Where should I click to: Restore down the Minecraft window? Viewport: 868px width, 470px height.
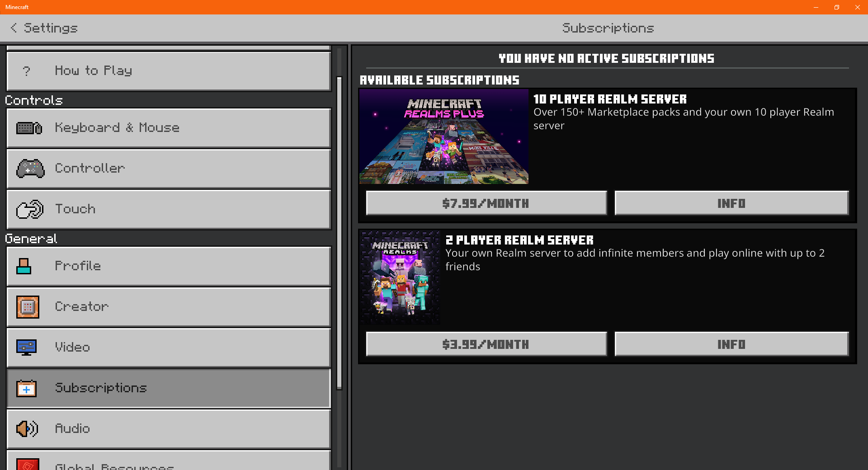[x=837, y=7]
